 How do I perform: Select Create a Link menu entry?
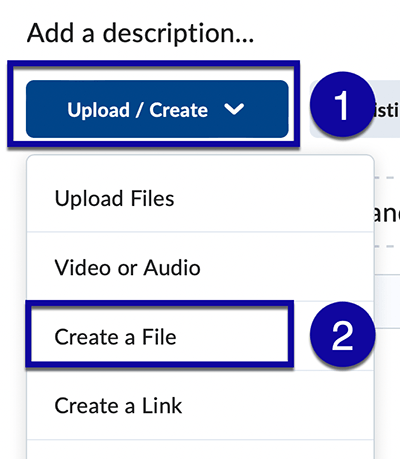200,405
